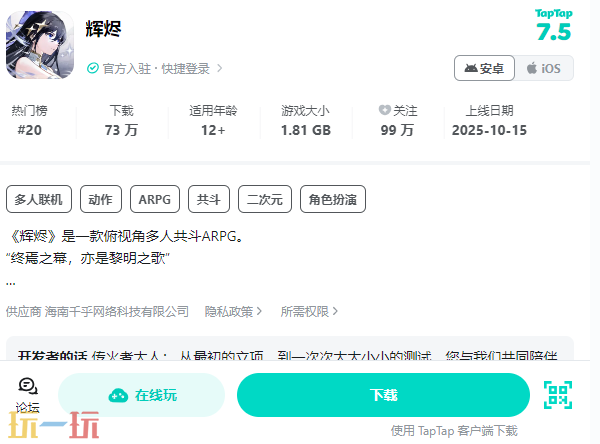The height and width of the screenshot is (444, 600).
Task: Click the green 下载 button
Action: point(383,395)
